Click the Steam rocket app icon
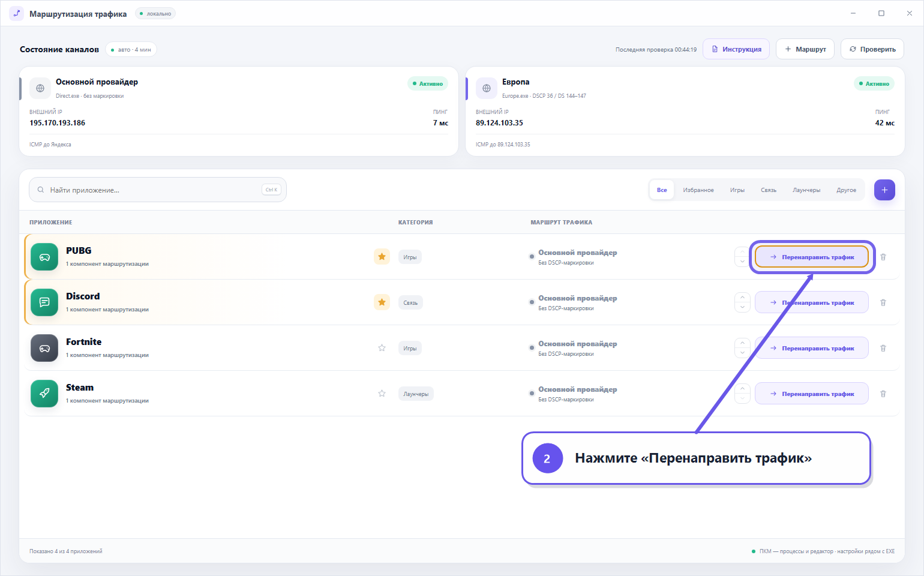The image size is (924, 576). [x=44, y=394]
